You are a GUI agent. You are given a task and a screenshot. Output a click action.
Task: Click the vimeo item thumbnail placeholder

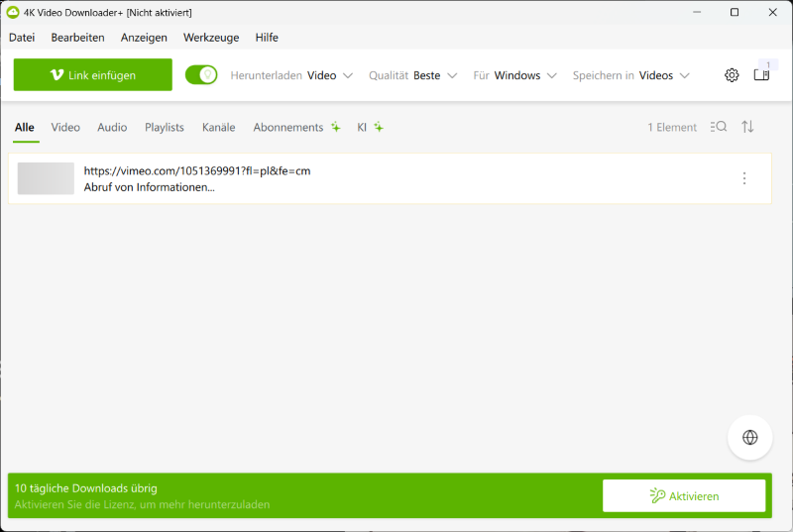click(x=46, y=178)
